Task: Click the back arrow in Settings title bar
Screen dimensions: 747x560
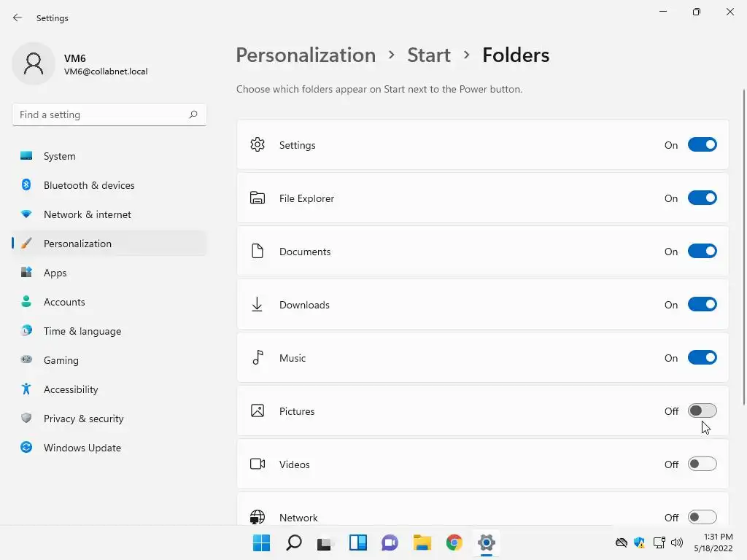Action: pyautogui.click(x=18, y=17)
